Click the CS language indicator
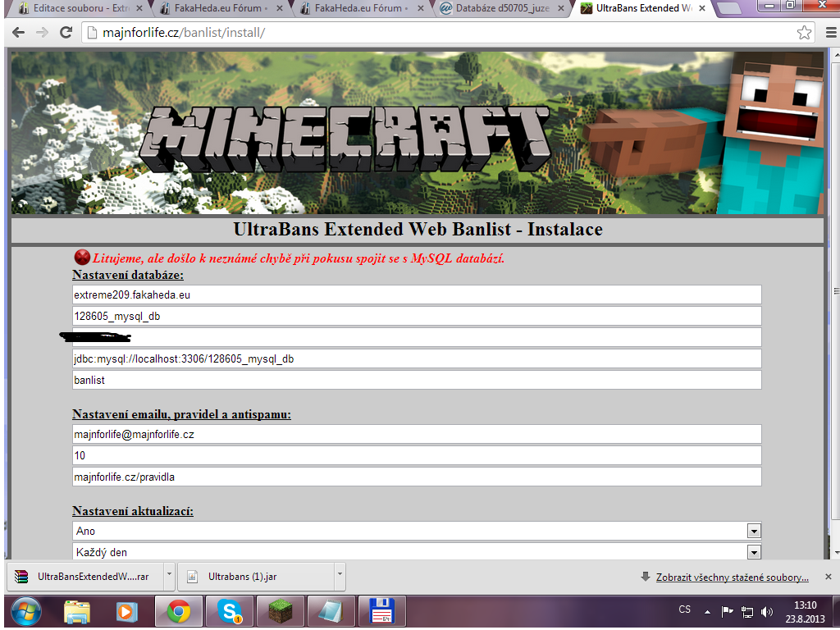Viewport: 840px width, 630px height. pyautogui.click(x=685, y=609)
